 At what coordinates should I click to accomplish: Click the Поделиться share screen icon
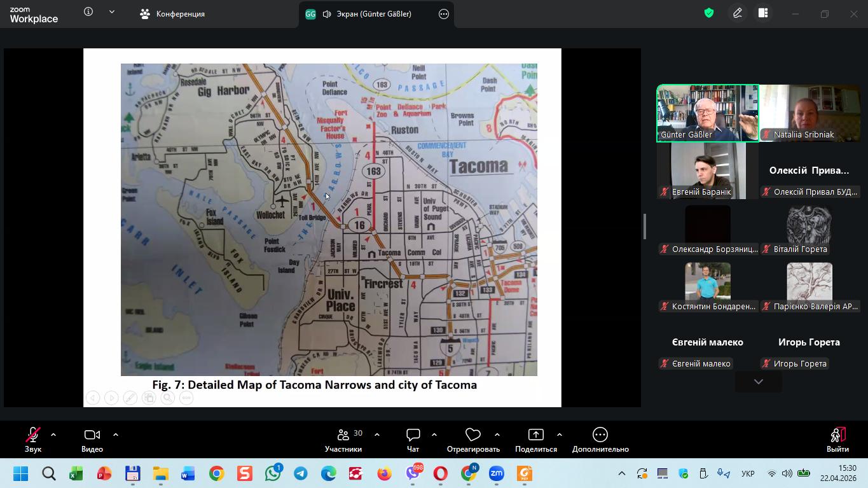(x=535, y=436)
